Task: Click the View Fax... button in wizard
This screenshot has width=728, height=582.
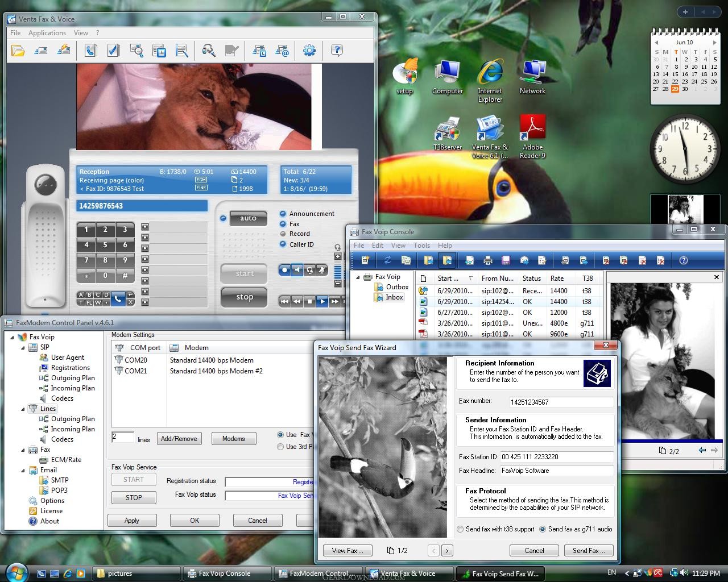Action: point(348,551)
